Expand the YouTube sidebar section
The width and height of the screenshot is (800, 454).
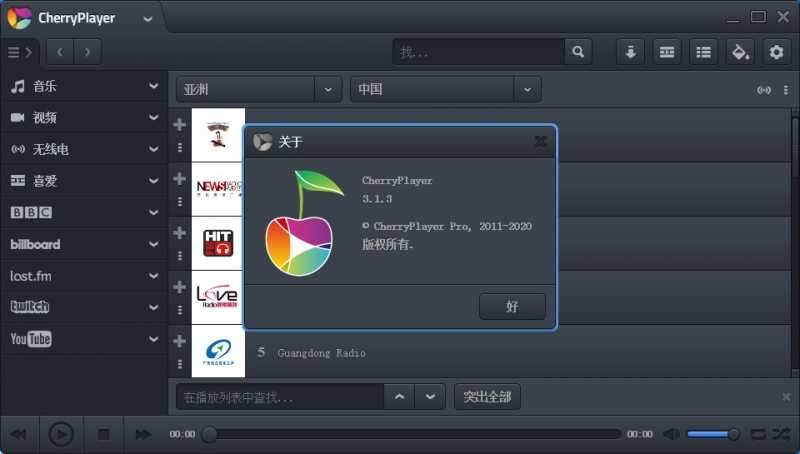[153, 339]
